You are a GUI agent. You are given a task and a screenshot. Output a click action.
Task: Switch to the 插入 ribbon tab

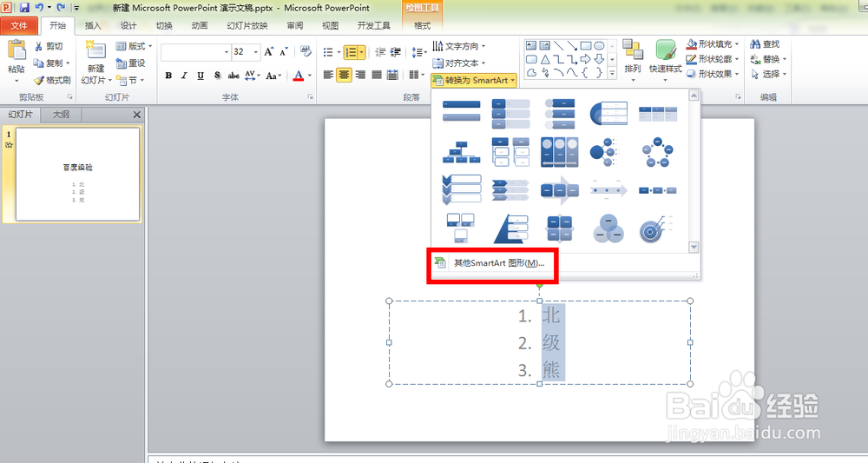[93, 25]
